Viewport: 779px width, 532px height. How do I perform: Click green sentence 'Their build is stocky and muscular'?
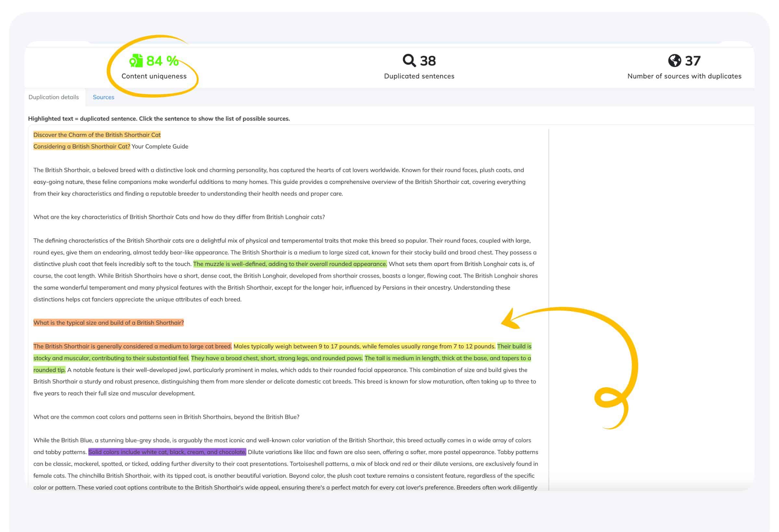(x=111, y=358)
